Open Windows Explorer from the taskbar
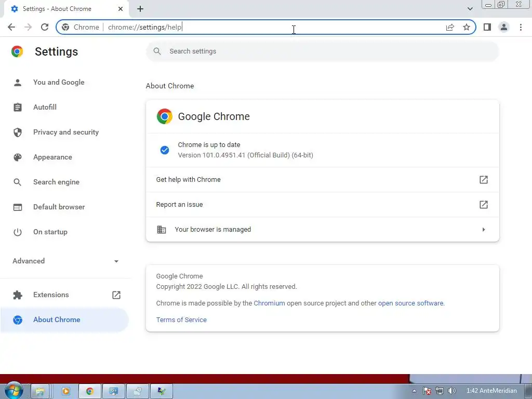 pos(40,392)
